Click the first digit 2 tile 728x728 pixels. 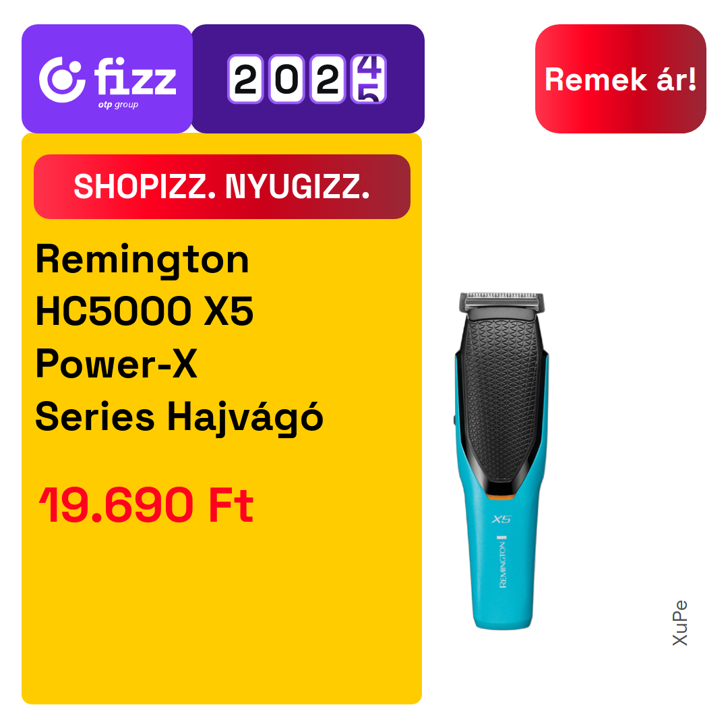pos(245,79)
